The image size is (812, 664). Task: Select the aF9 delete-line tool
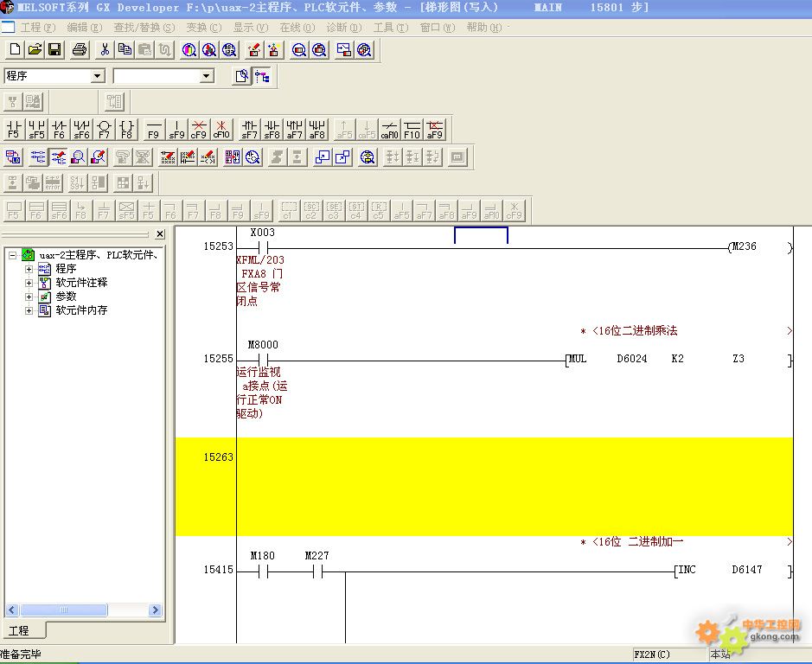point(434,130)
